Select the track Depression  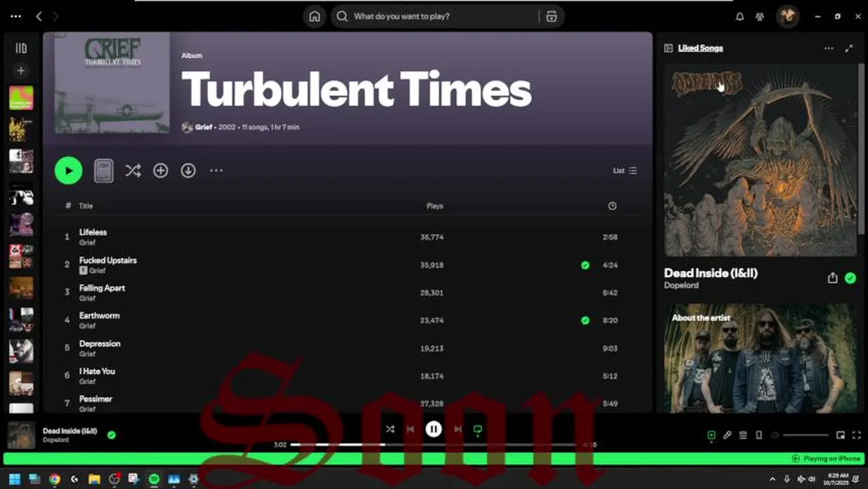click(x=100, y=344)
